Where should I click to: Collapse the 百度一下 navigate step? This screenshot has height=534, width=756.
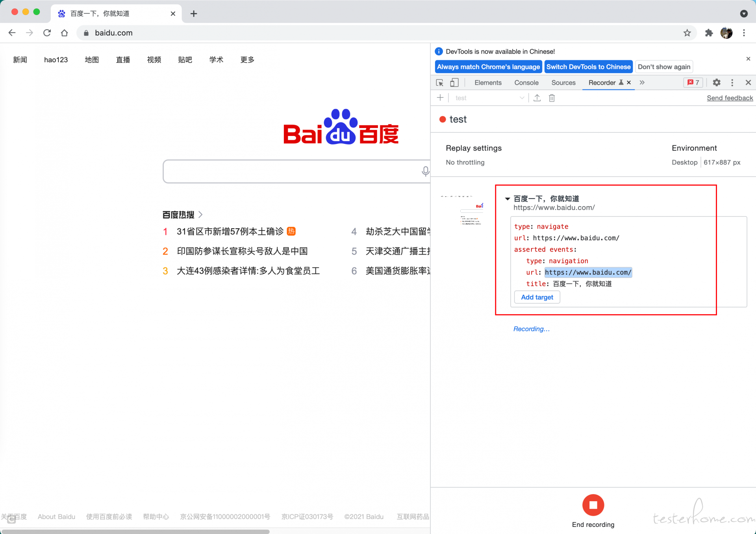508,199
